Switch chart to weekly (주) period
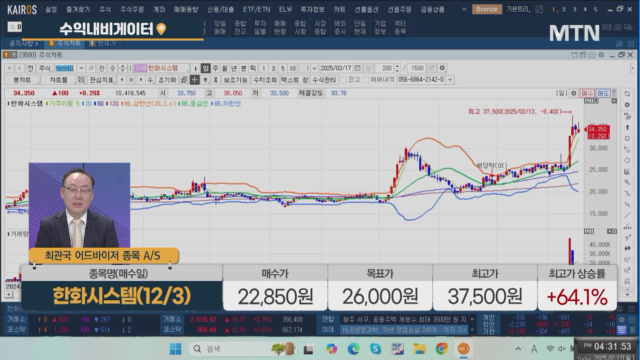This screenshot has width=640, height=360. [216, 68]
